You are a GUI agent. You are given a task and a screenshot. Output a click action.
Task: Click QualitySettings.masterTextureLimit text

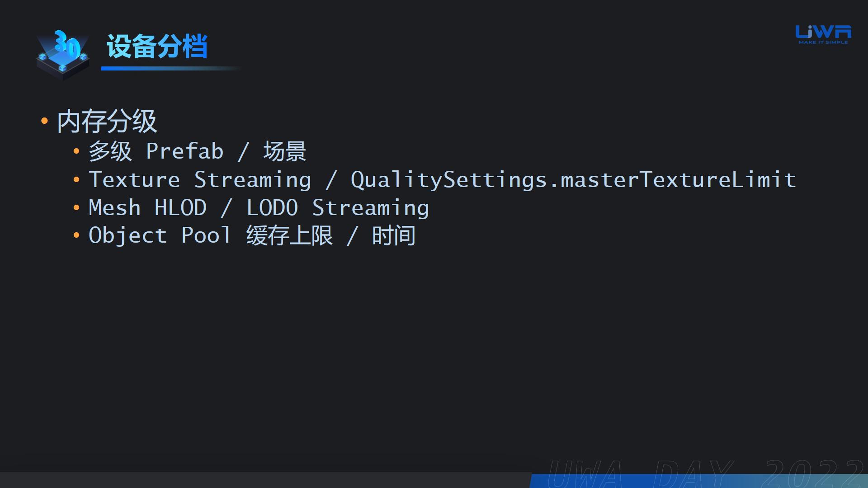pos(573,180)
